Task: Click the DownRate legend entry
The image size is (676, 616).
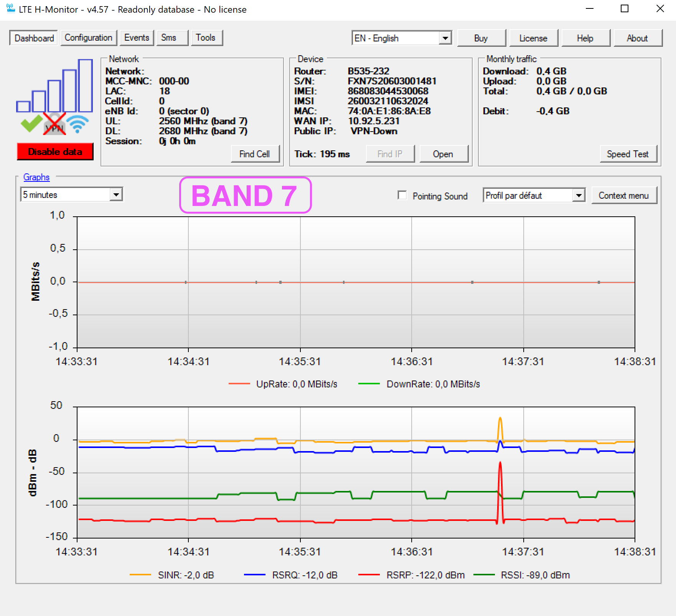Action: 419,384
